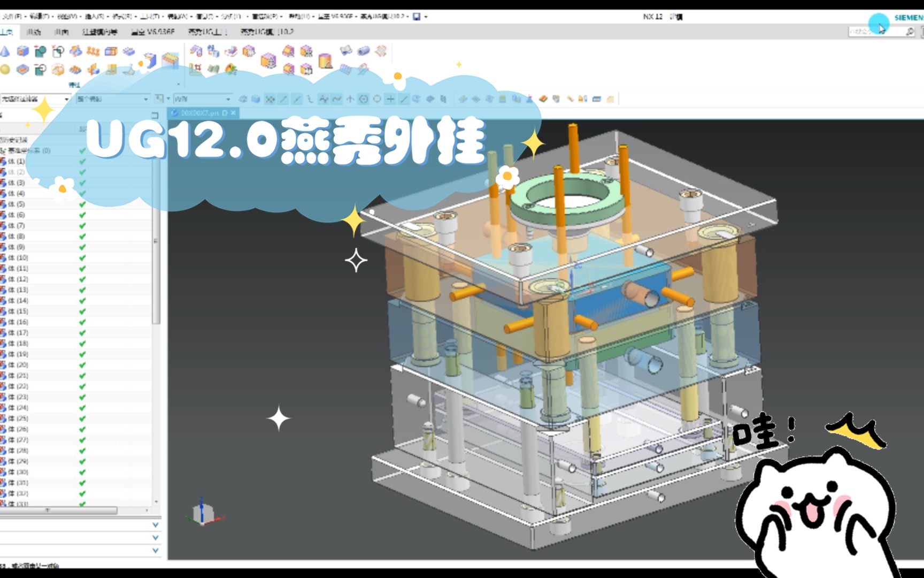Open the small arrow beside the selection scope icon
Viewport: 924px width, 578px height.
[168, 99]
